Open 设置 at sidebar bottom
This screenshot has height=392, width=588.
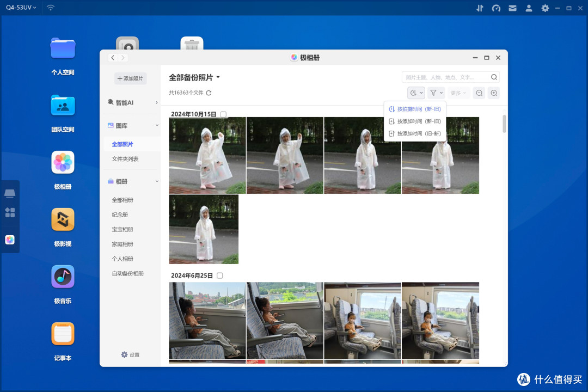pyautogui.click(x=130, y=354)
